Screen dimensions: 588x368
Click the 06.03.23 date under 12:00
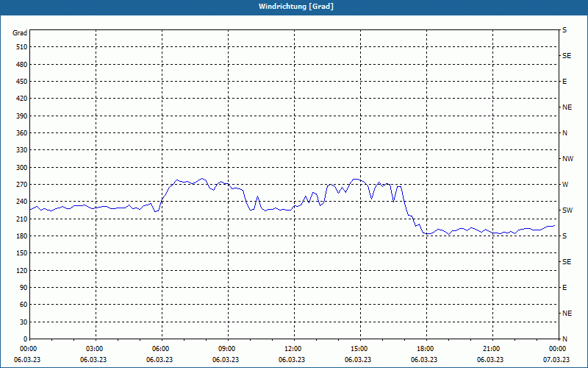coord(291,359)
